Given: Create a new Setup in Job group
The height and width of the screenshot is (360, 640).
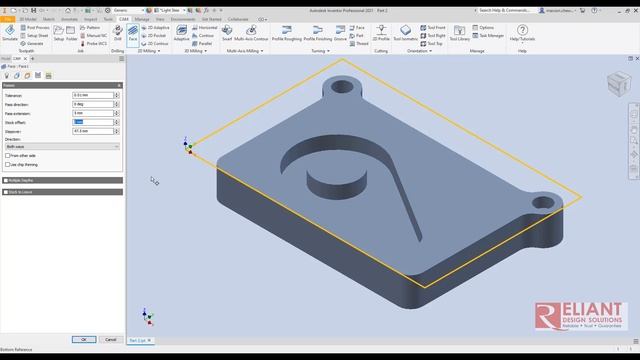Looking at the screenshot, I should point(59,33).
